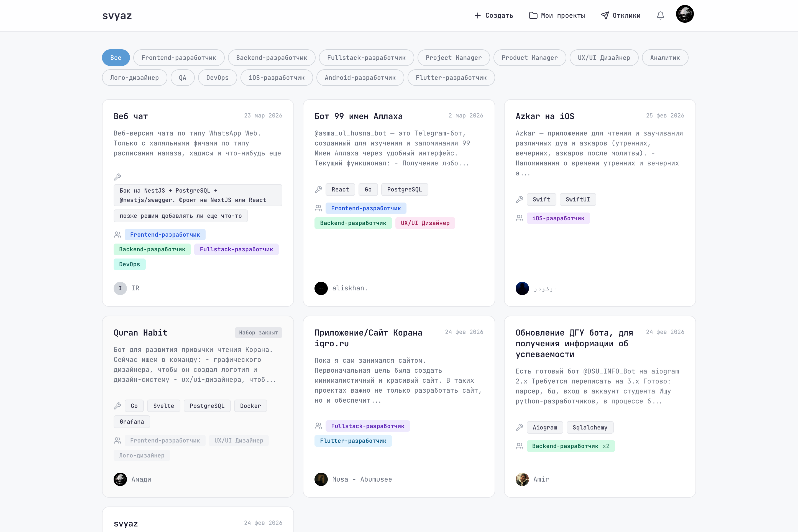Open the Веб чат project title
798x532 pixels.
(x=131, y=116)
